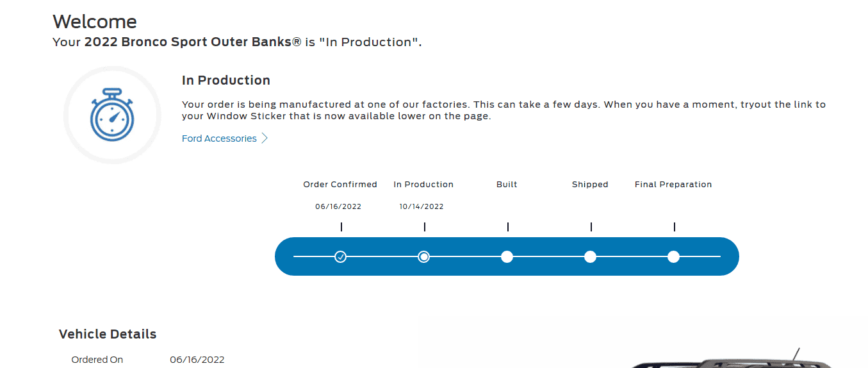Image resolution: width=868 pixels, height=368 pixels.
Task: Click the 10/14/2022 production date
Action: pos(422,206)
